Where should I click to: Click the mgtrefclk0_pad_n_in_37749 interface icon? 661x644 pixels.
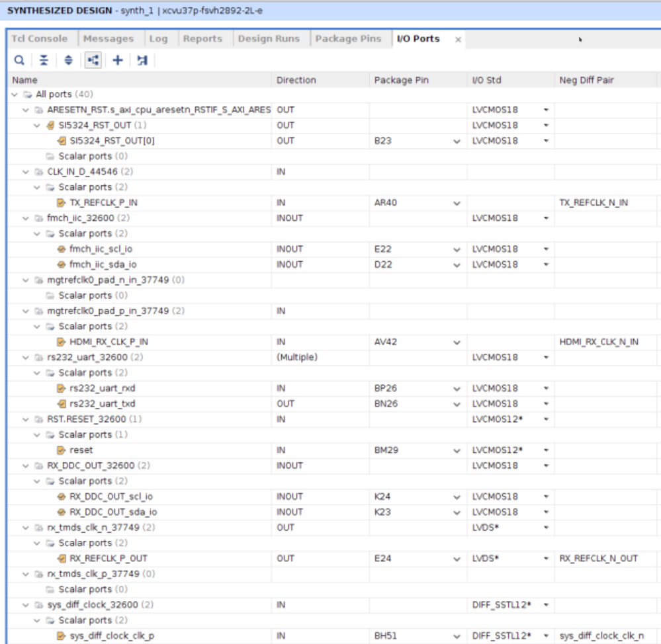(x=39, y=280)
